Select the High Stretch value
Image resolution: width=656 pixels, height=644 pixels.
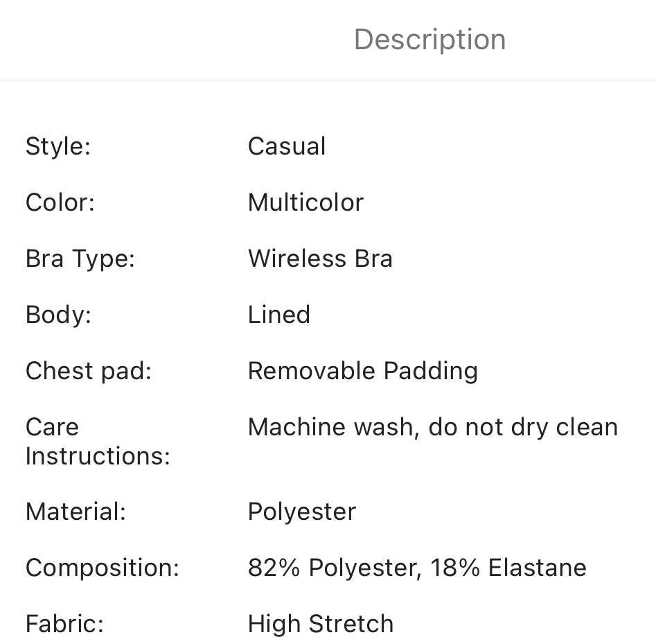(x=321, y=624)
